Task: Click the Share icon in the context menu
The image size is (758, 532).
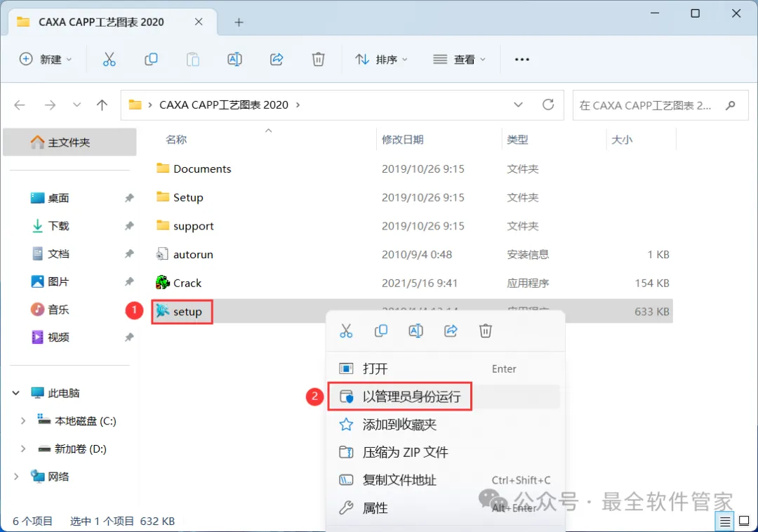Action: [451, 331]
